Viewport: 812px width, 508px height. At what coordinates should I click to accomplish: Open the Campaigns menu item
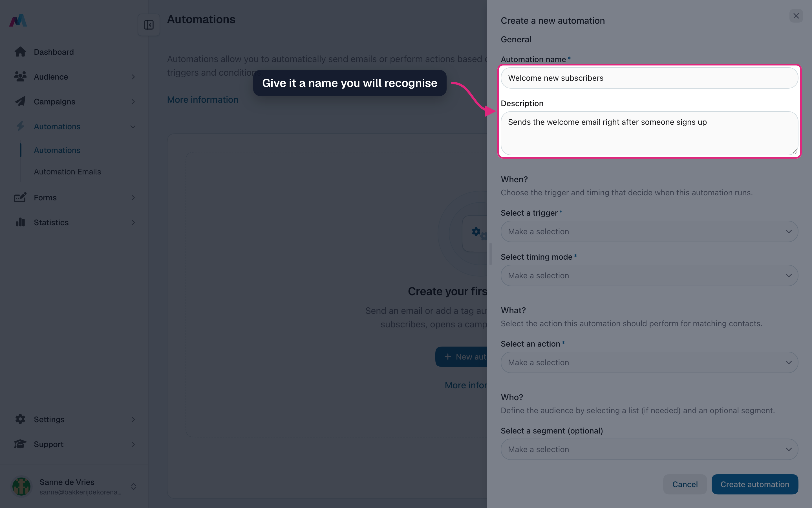[74, 102]
